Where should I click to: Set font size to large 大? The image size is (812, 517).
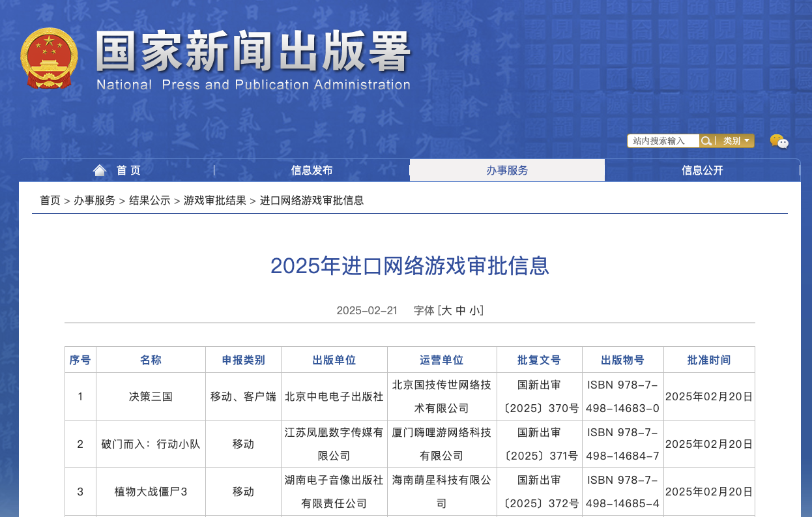(446, 310)
